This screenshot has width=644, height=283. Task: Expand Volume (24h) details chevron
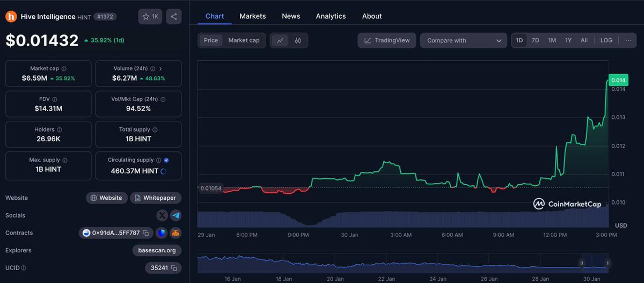pos(160,69)
